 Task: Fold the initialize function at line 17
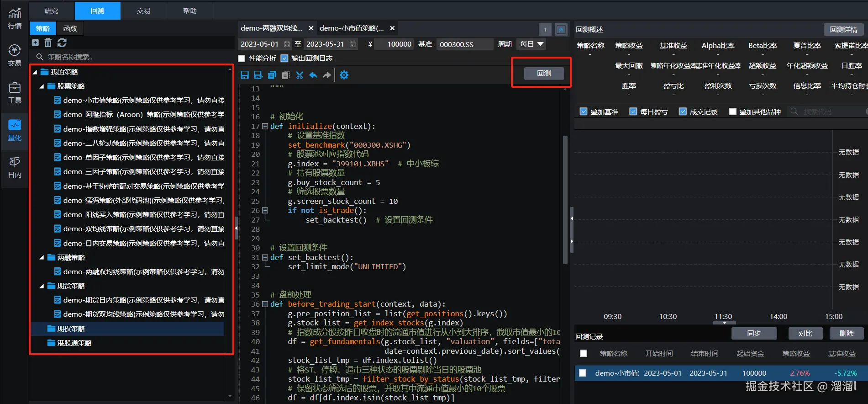point(265,127)
